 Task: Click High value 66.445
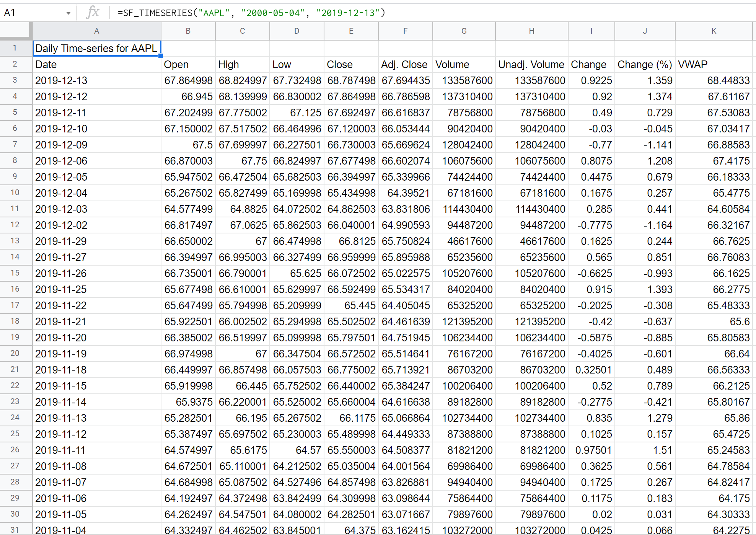(243, 386)
